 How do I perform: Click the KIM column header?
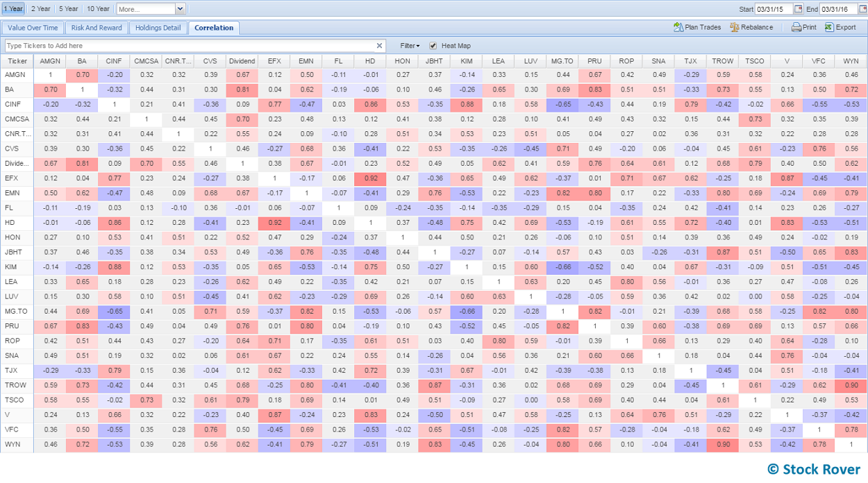coord(466,61)
